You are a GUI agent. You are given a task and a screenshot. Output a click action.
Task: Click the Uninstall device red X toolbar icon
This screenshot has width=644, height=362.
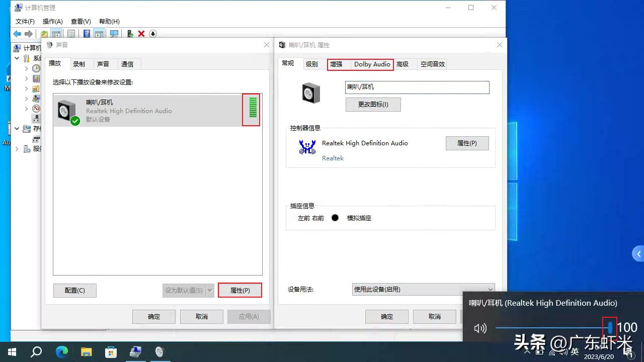140,34
